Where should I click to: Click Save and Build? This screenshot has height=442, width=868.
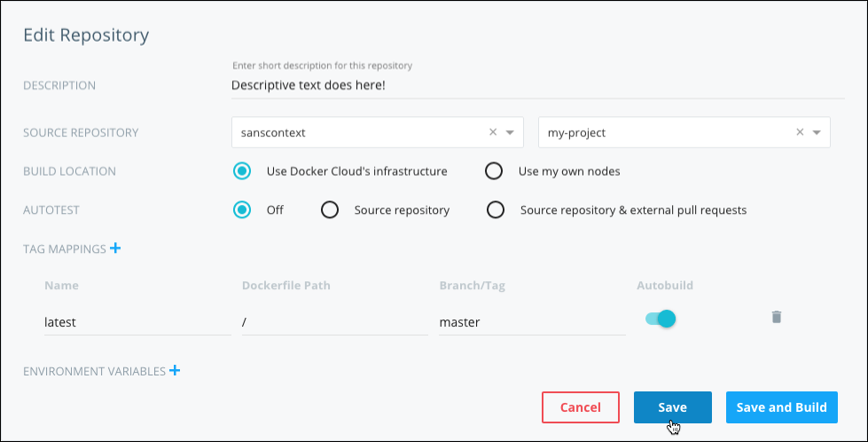tap(781, 407)
